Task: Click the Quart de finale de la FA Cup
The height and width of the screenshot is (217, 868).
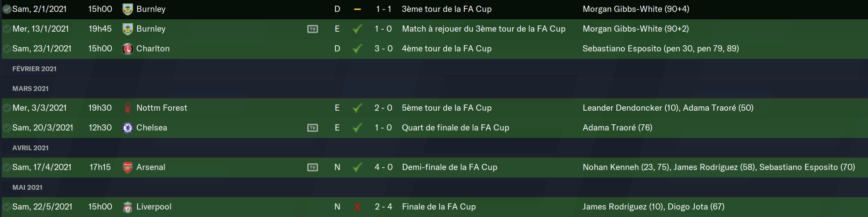Action: coord(455,128)
